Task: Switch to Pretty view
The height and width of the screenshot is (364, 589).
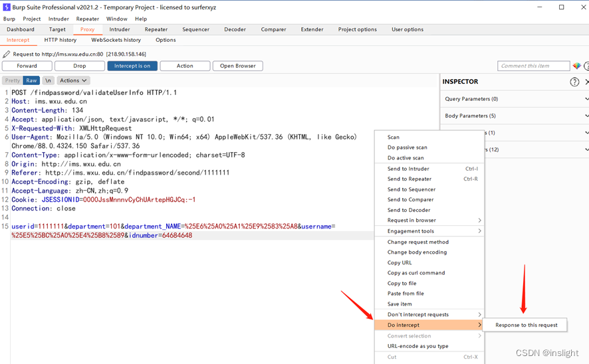Action: click(13, 80)
